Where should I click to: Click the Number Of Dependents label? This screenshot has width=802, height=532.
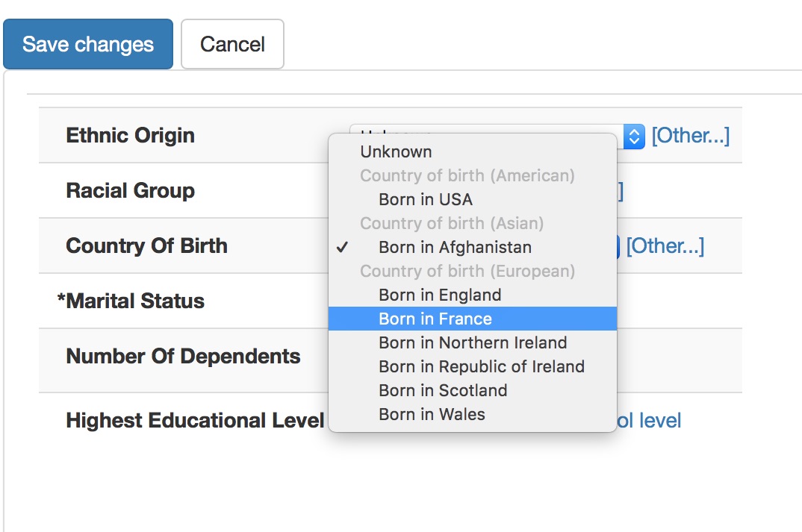tap(183, 357)
